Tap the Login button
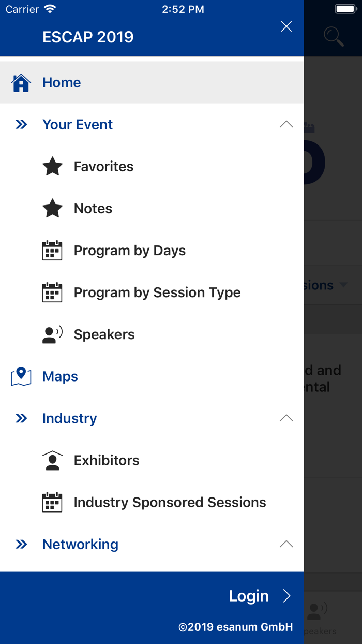Image resolution: width=362 pixels, height=644 pixels. point(260,596)
